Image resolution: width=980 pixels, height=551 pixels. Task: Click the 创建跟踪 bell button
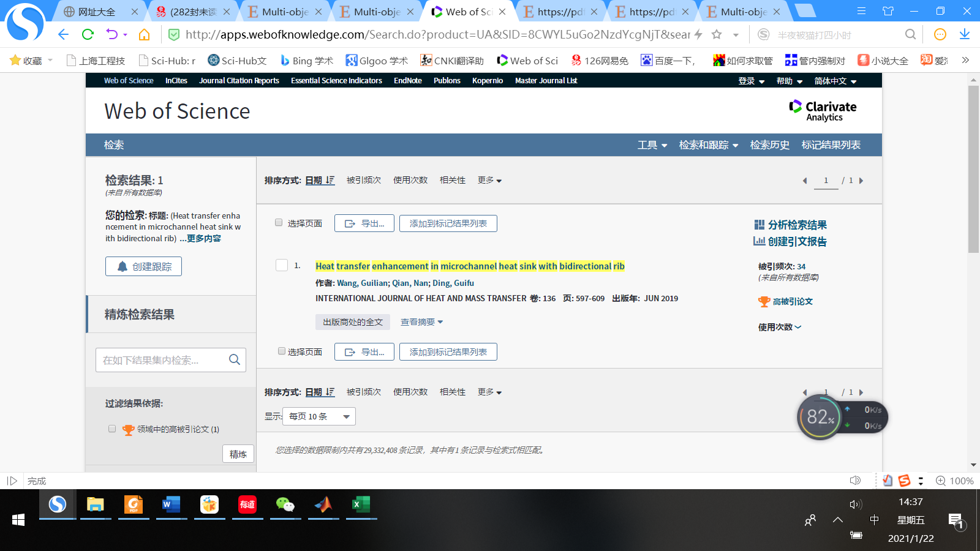[x=143, y=266]
